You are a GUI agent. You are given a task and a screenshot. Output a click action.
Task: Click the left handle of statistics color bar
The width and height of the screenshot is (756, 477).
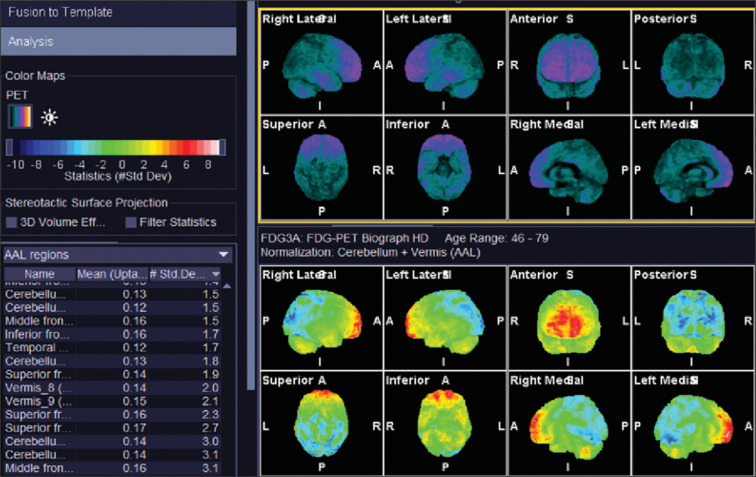click(x=9, y=147)
